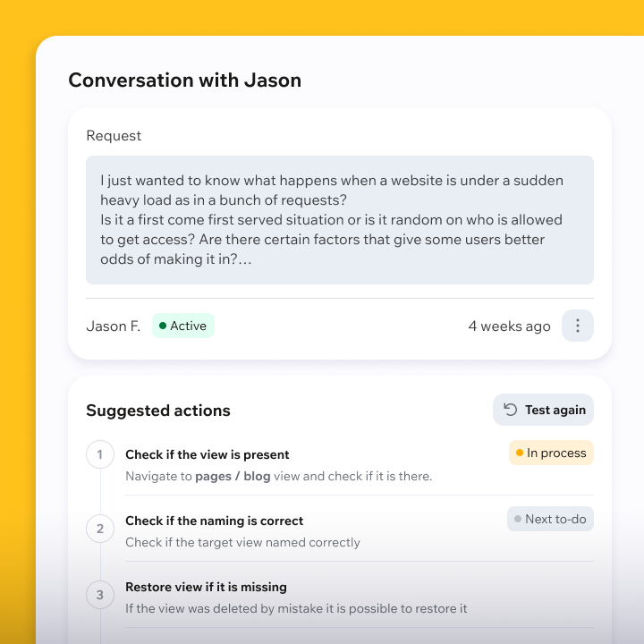Click the Test again button
Viewport: 644px width, 644px height.
point(543,410)
